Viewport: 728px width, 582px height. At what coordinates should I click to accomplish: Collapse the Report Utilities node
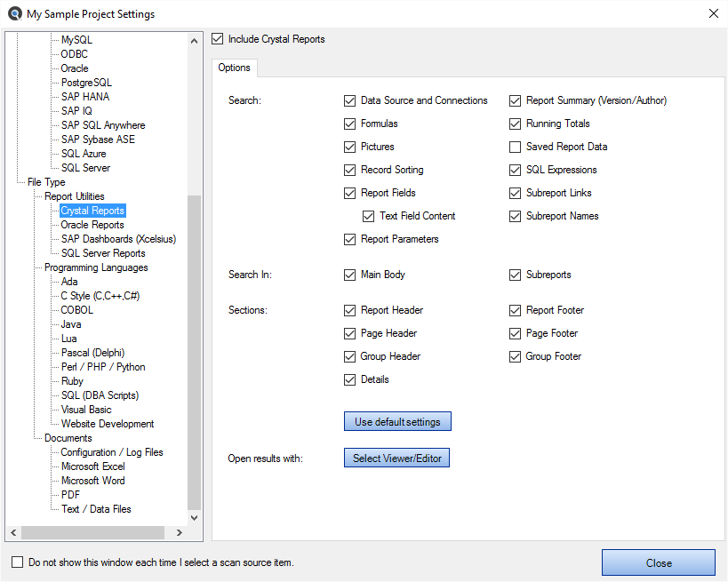click(x=75, y=196)
